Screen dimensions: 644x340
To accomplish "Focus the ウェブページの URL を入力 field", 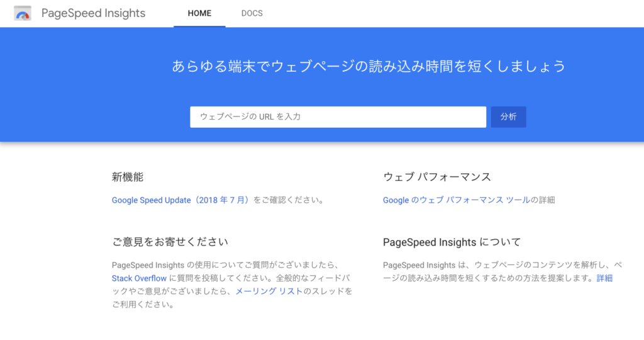I will pyautogui.click(x=338, y=116).
